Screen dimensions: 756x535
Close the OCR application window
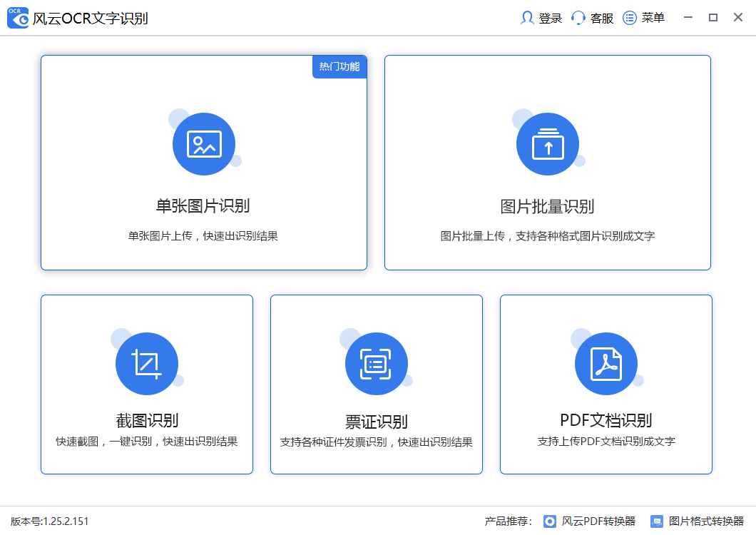click(x=737, y=17)
